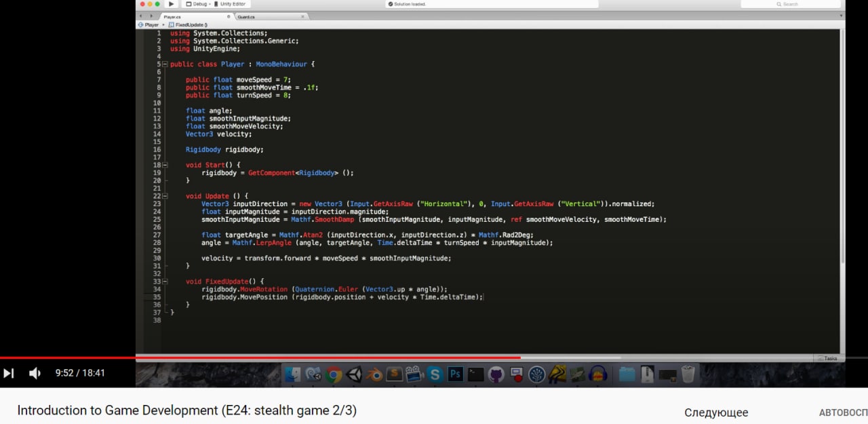The height and width of the screenshot is (424, 868).
Task: Open SourceTree from the dock
Action: click(537, 374)
